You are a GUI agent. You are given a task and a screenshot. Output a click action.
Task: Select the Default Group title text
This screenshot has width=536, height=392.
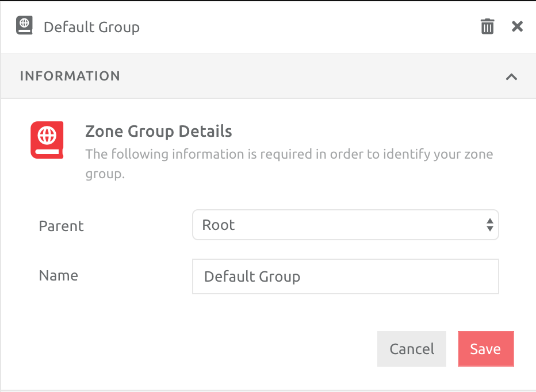pos(91,26)
